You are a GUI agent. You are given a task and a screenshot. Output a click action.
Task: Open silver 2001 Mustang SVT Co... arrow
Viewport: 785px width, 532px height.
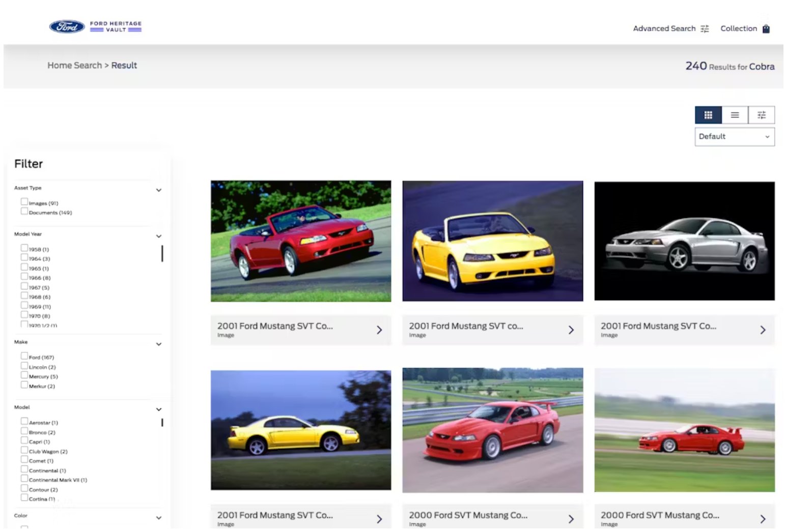(763, 330)
